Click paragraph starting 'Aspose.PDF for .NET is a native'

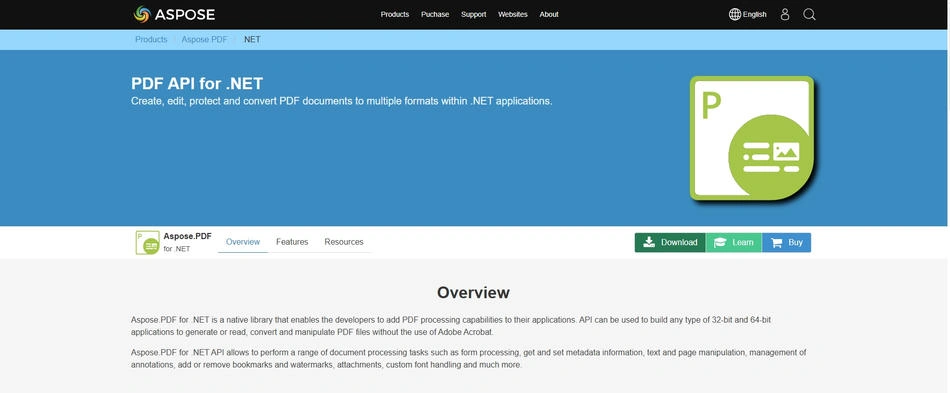451,326
